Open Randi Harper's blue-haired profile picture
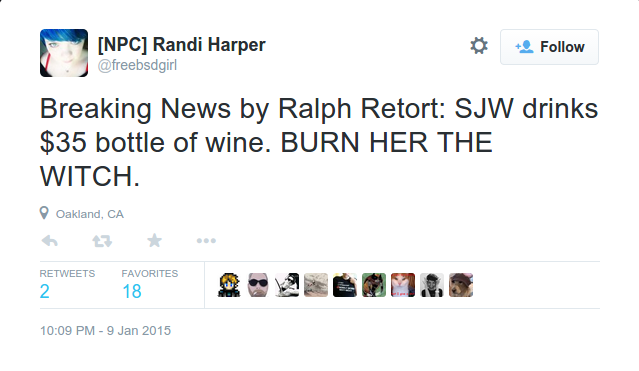 pos(64,53)
